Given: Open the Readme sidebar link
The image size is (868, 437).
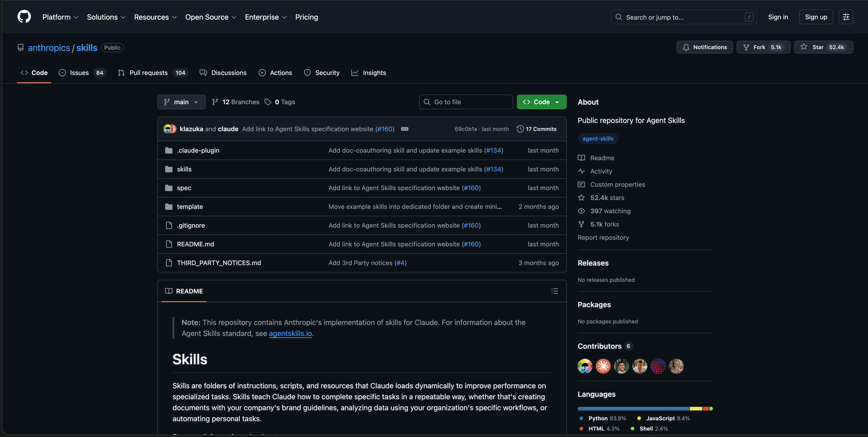Looking at the screenshot, I should [x=596, y=158].
